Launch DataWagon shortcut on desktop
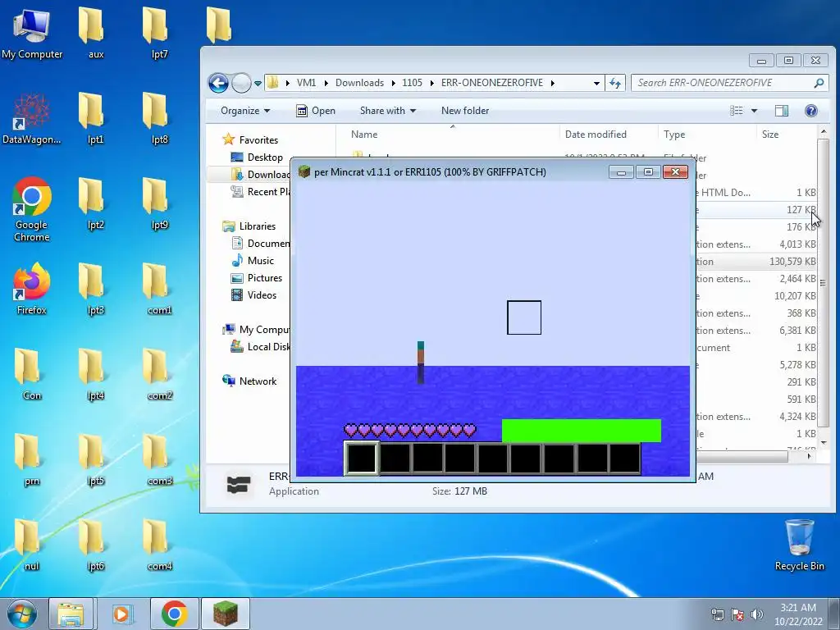 pyautogui.click(x=32, y=118)
